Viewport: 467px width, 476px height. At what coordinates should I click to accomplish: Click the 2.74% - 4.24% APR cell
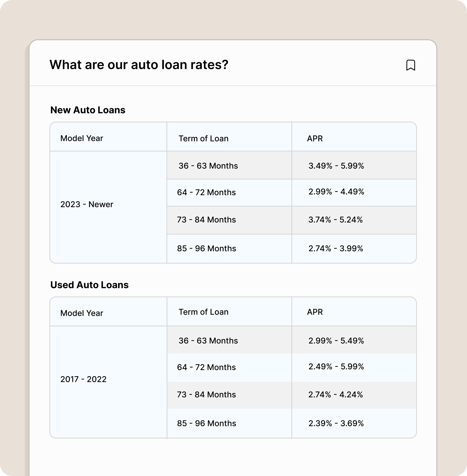335,394
